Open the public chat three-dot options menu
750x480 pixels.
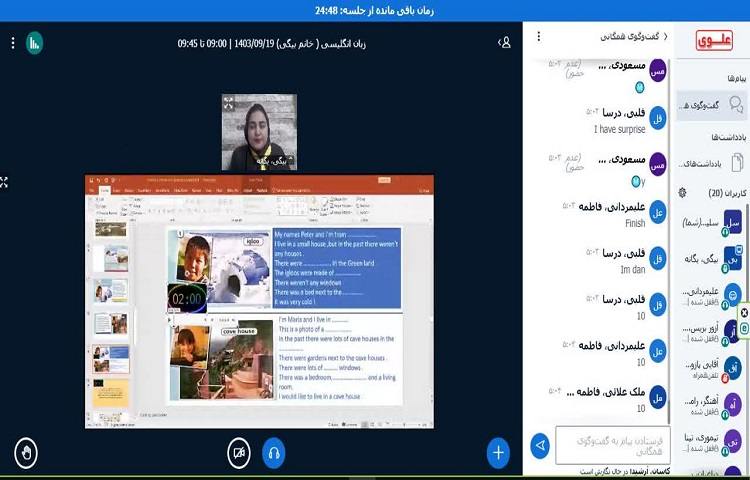[539, 36]
